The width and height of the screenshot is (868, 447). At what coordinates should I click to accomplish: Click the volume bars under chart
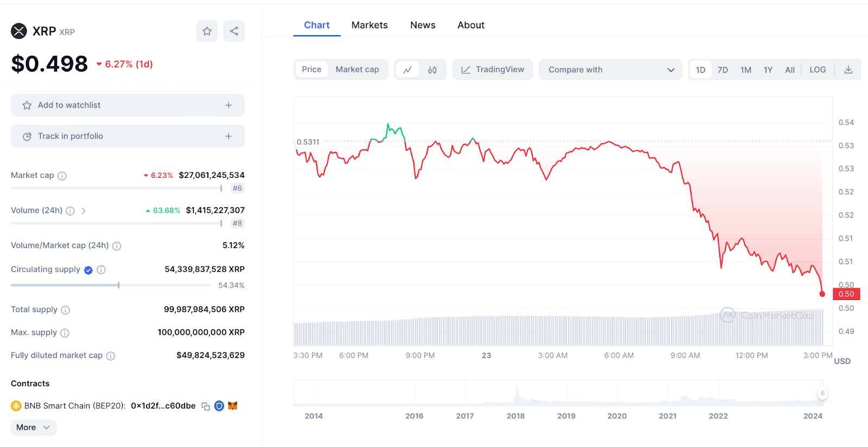(x=559, y=329)
